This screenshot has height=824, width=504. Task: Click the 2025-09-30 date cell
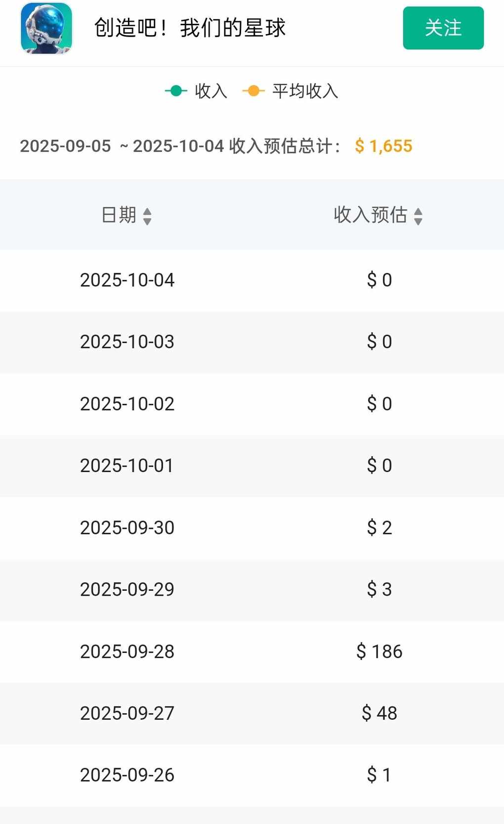(127, 528)
